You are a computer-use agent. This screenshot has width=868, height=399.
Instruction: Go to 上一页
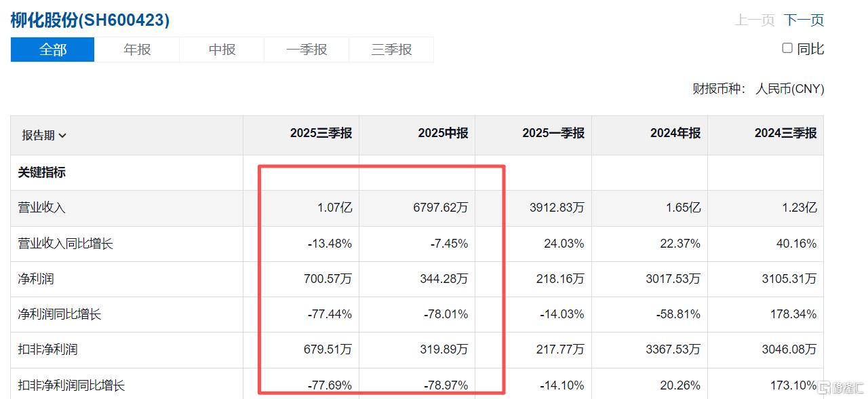pyautogui.click(x=754, y=20)
